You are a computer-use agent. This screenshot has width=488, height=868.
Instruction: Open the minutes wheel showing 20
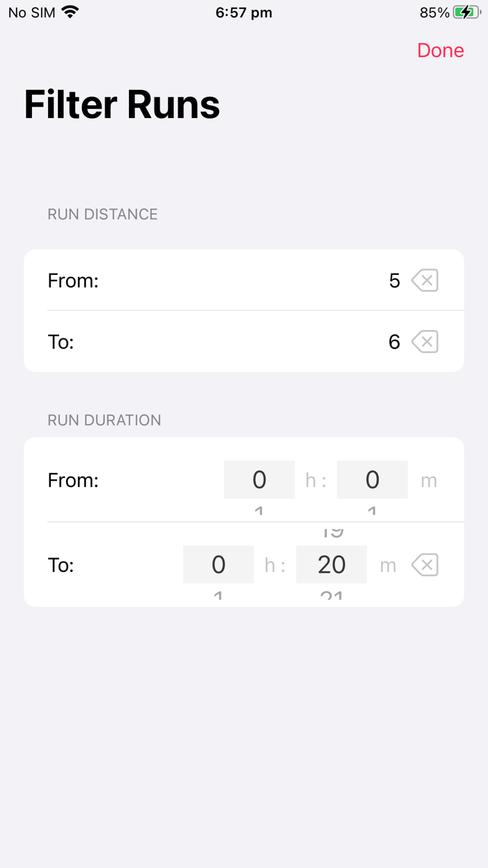(x=331, y=564)
